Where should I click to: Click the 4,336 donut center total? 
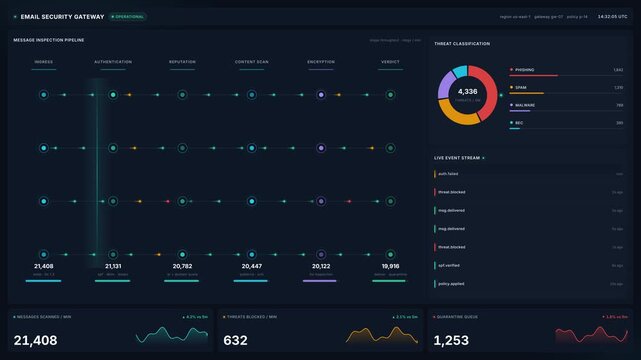pos(468,92)
